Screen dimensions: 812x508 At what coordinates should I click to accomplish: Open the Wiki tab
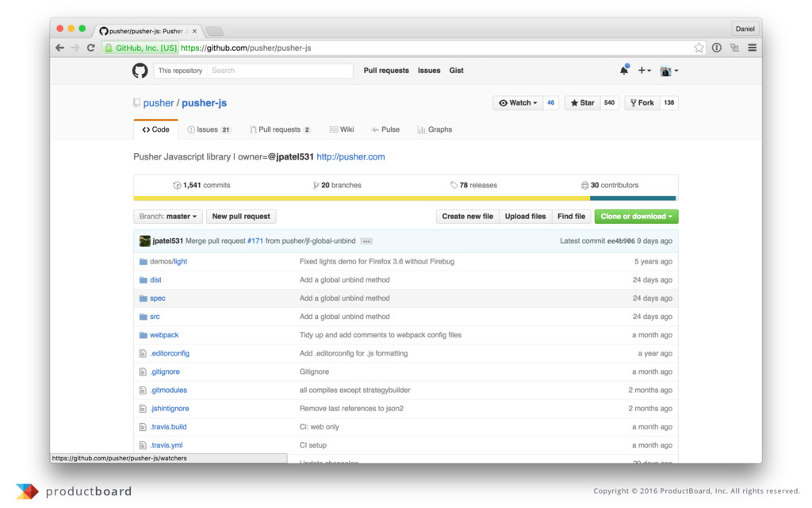[342, 129]
